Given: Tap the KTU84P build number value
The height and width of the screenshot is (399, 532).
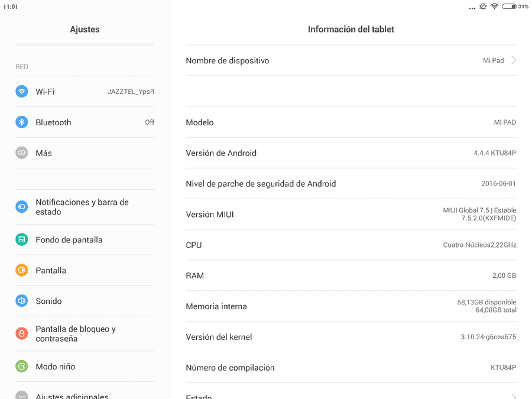Looking at the screenshot, I should (503, 368).
